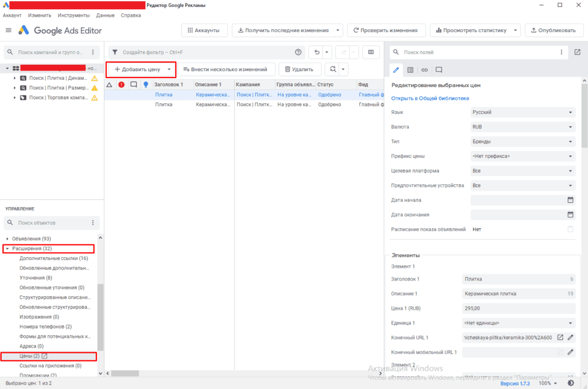This screenshot has width=588, height=389.
Task: Open the Единица 1 dropdown
Action: 519,322
